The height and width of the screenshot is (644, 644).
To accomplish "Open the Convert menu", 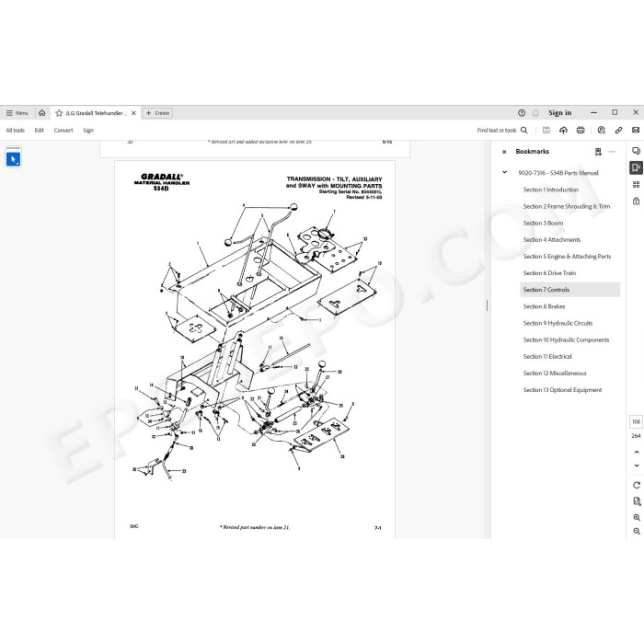I will (63, 131).
